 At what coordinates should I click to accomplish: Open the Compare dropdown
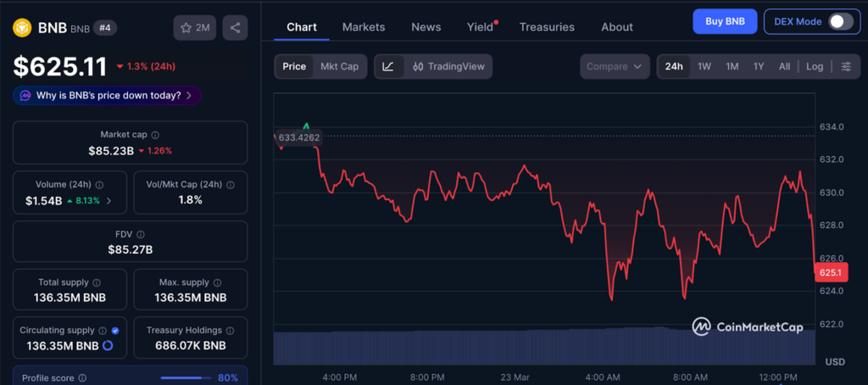(x=615, y=66)
